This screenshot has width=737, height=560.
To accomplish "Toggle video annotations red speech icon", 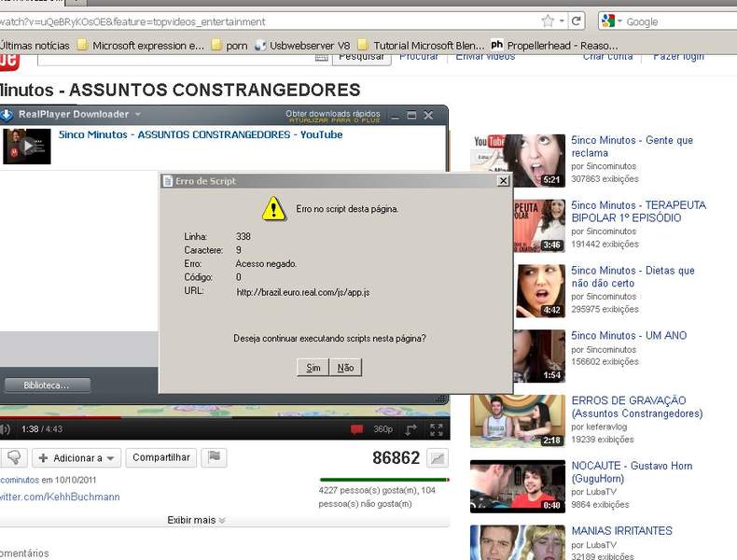I will 356,428.
